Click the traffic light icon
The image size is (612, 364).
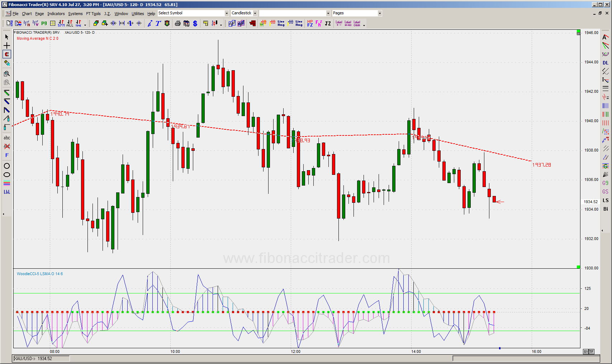[167, 23]
